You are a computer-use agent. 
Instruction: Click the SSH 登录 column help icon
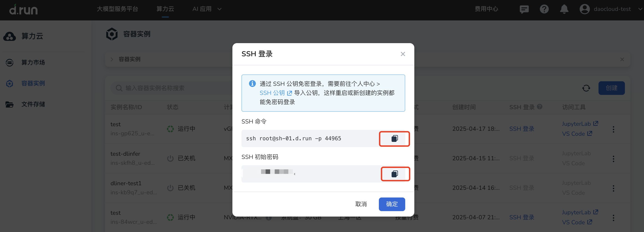(x=540, y=107)
